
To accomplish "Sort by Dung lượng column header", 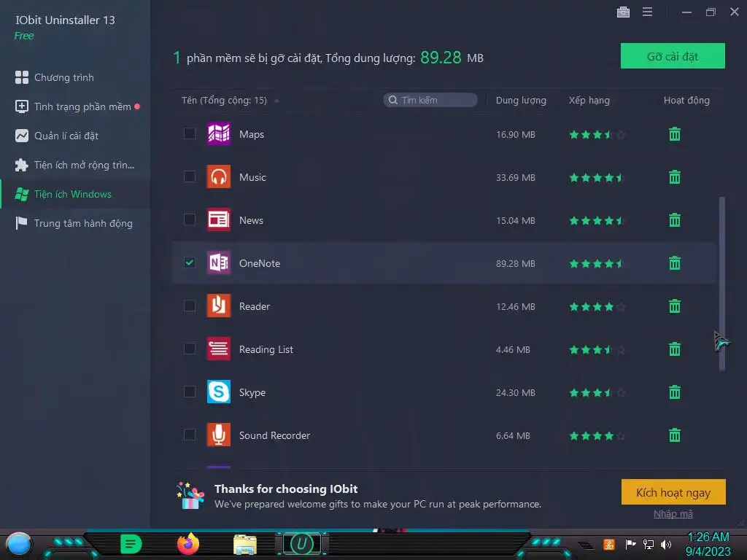I will coord(521,101).
